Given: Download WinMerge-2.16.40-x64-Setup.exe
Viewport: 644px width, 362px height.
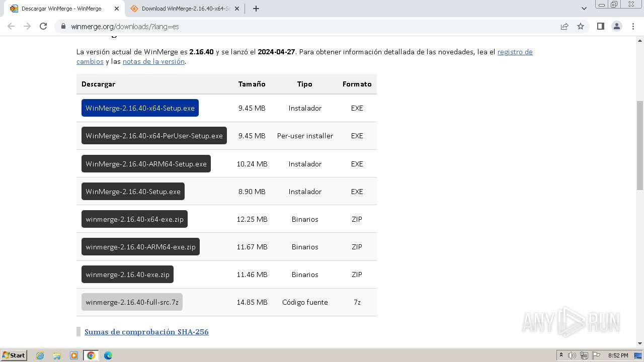Looking at the screenshot, I should tap(140, 108).
